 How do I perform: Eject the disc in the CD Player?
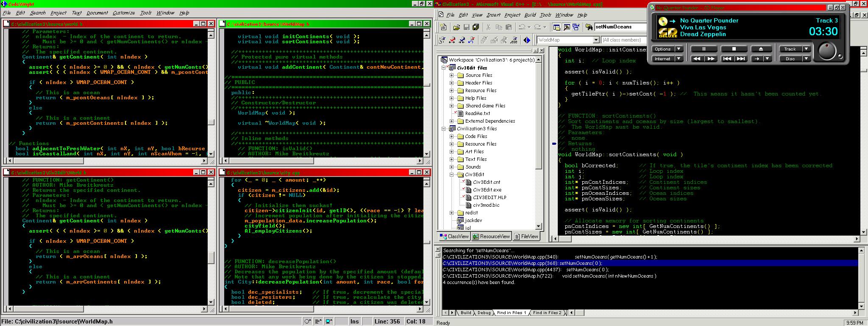tap(761, 49)
